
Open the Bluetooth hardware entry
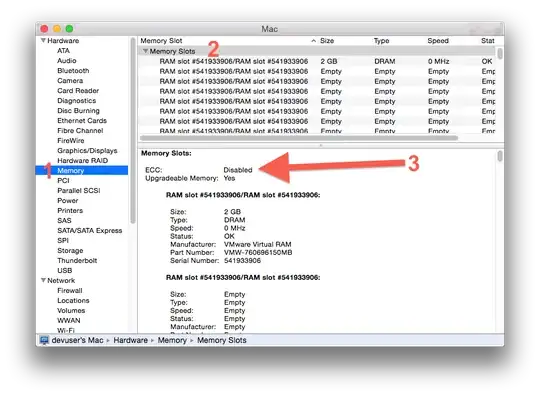73,71
